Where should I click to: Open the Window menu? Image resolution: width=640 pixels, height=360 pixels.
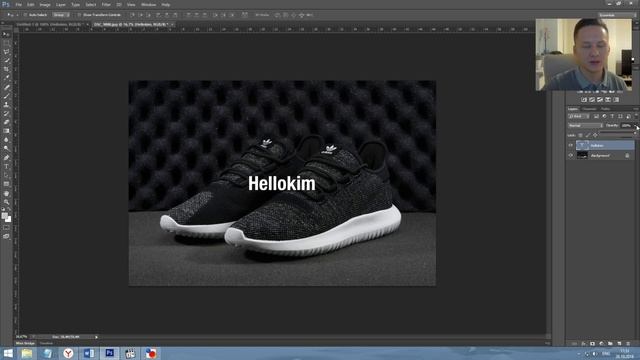point(148,4)
